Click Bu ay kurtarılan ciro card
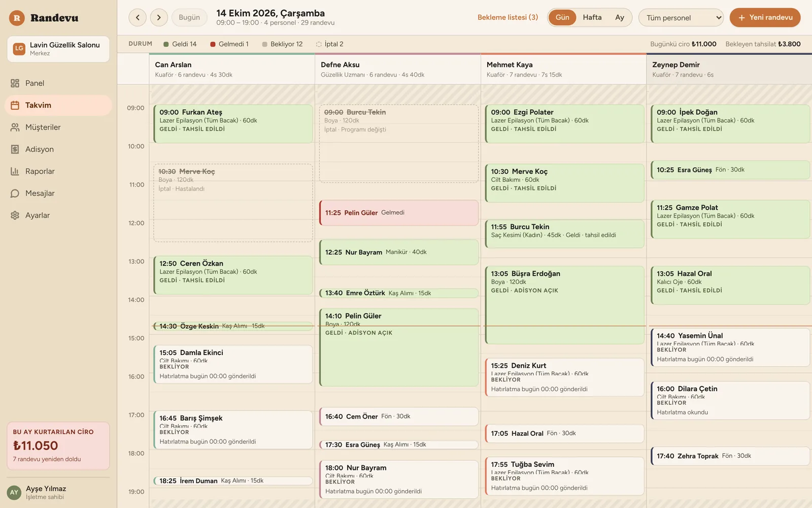 coord(58,446)
